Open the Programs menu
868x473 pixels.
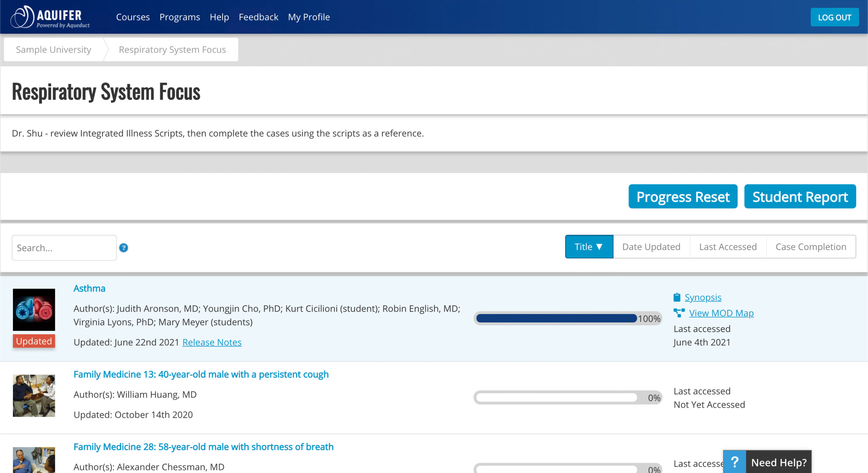(x=180, y=17)
